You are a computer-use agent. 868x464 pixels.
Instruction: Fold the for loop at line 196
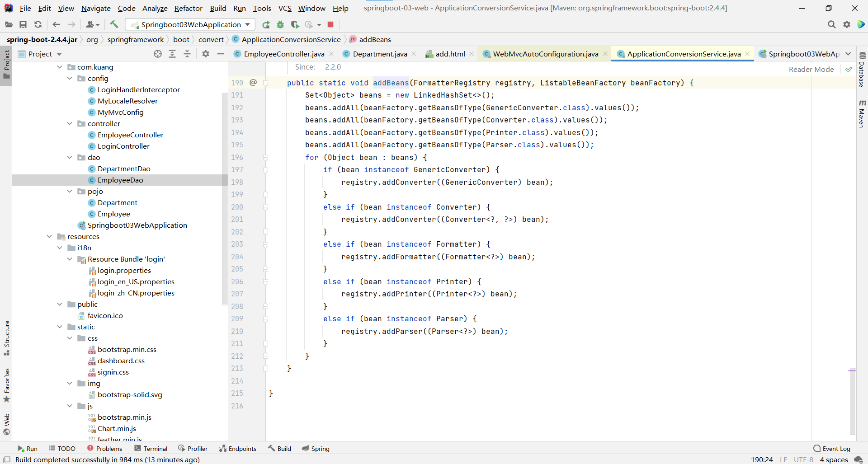(x=266, y=157)
